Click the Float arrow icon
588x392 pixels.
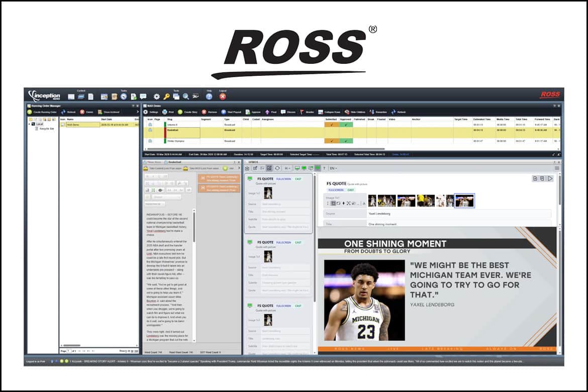(x=267, y=112)
